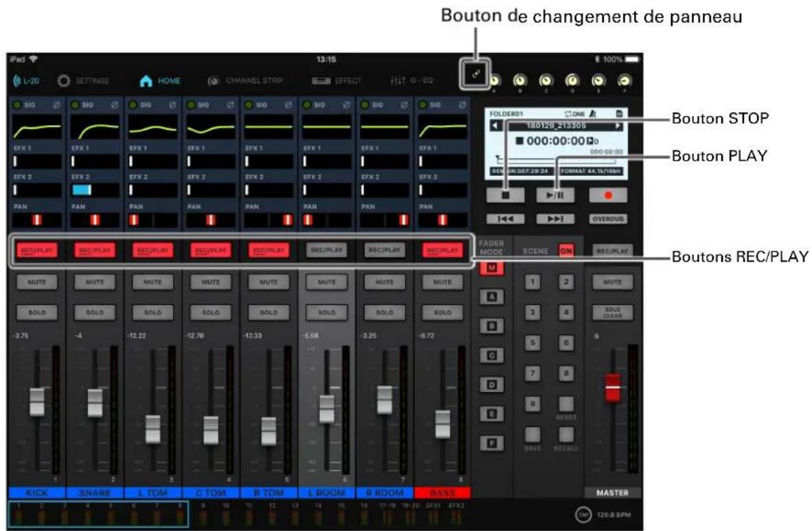Adjust the monitor knob labeled F
The height and width of the screenshot is (531, 812).
[x=625, y=80]
